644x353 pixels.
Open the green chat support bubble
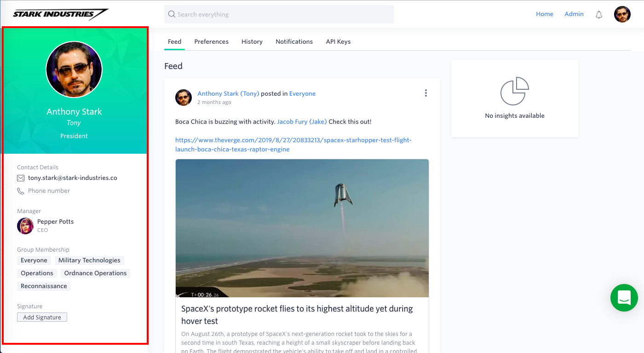624,298
